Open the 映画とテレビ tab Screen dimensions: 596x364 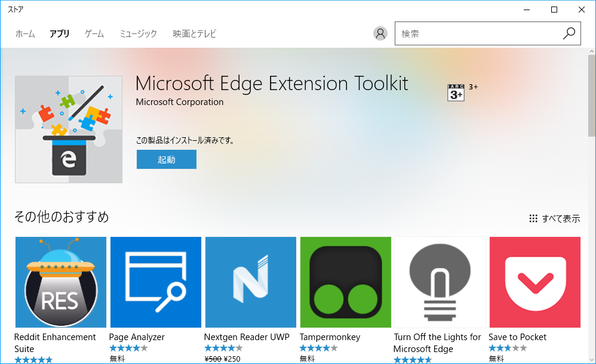194,34
